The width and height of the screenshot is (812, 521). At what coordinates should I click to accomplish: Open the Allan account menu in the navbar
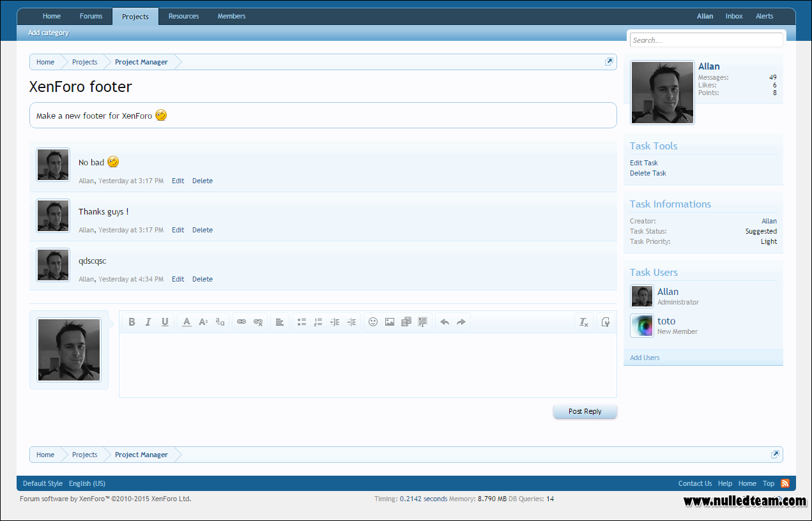point(705,17)
